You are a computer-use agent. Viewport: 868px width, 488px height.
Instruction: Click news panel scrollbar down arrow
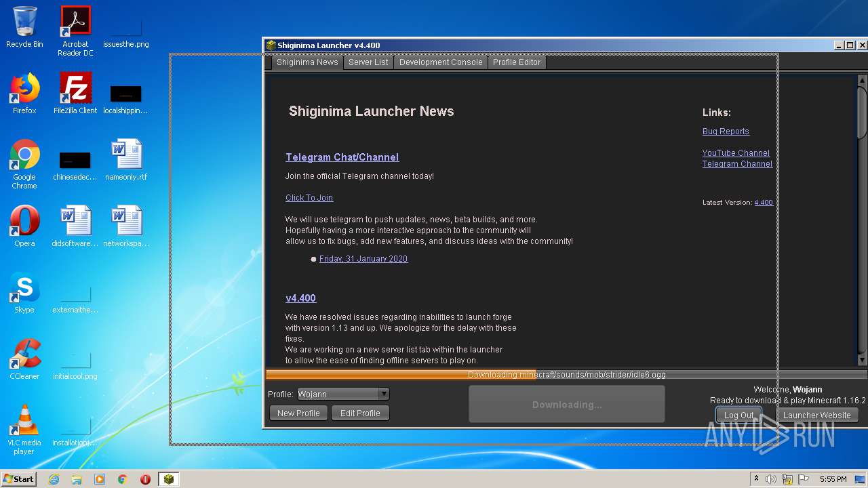point(863,360)
